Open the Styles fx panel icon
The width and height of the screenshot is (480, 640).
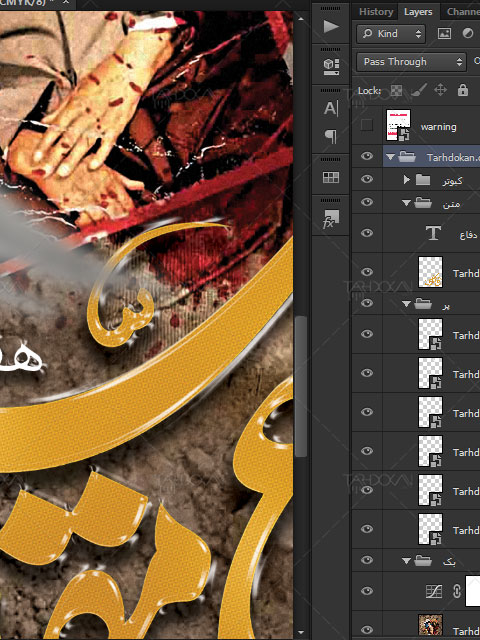click(331, 219)
